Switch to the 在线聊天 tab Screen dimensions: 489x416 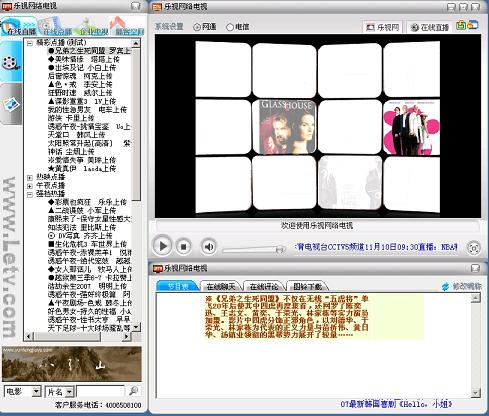pyautogui.click(x=221, y=286)
